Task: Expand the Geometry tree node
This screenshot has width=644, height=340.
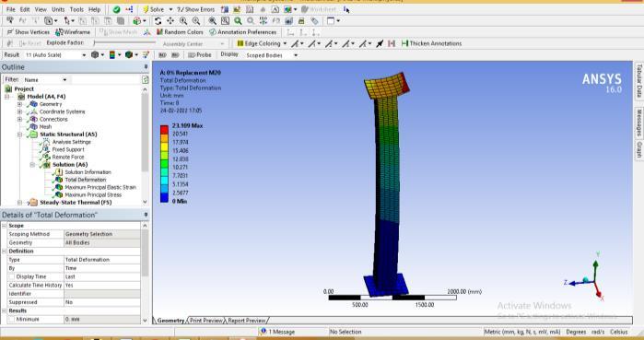Action: [x=19, y=104]
